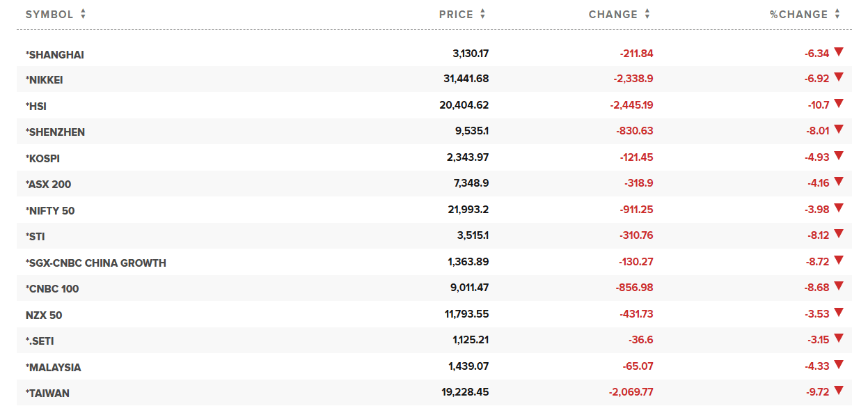The image size is (868, 413).
Task: Click the red down arrow for TAIWAN
Action: (x=839, y=391)
